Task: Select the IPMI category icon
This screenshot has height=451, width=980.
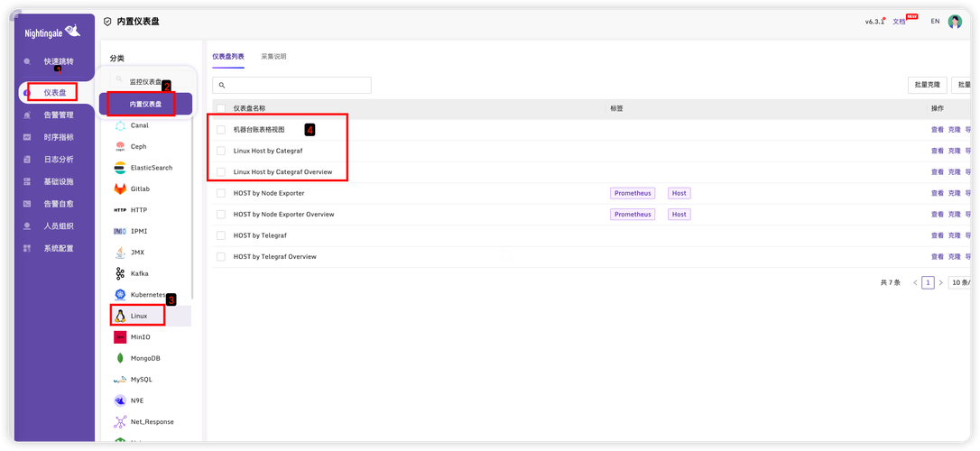Action: pos(120,231)
